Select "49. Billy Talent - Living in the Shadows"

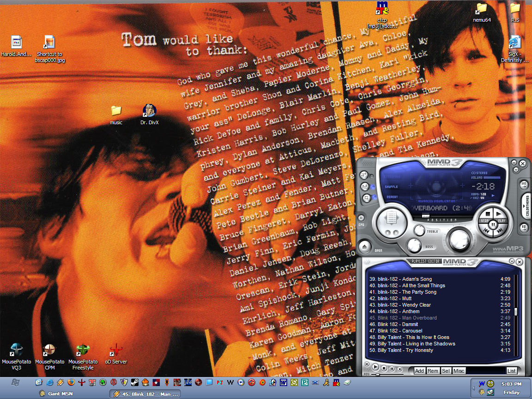coord(440,344)
